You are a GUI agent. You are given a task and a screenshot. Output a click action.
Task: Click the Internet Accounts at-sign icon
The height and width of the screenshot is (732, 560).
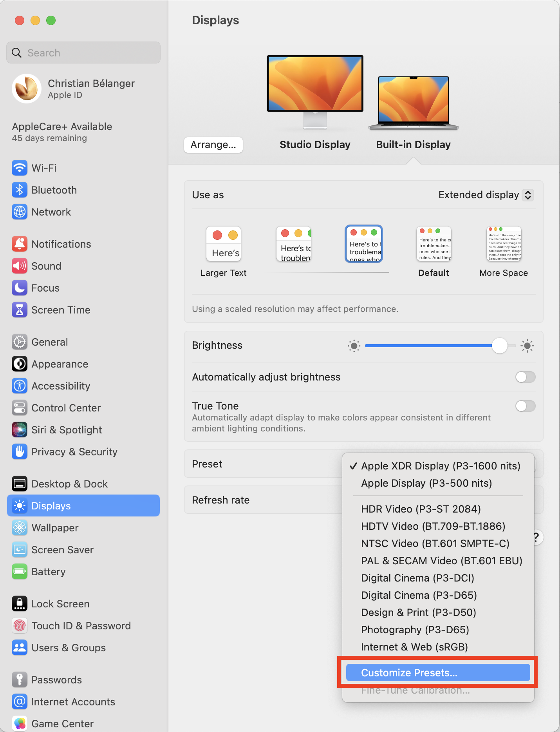coord(20,702)
